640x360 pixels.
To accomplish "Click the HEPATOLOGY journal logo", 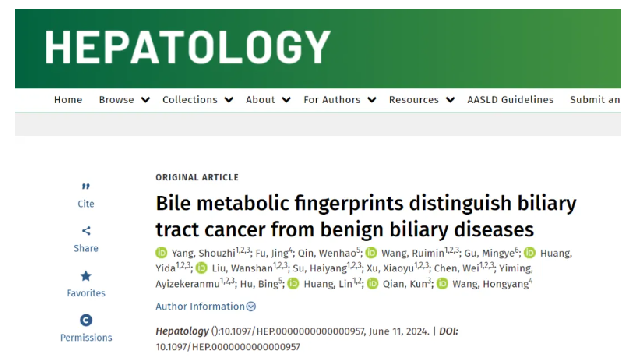I will 187,47.
